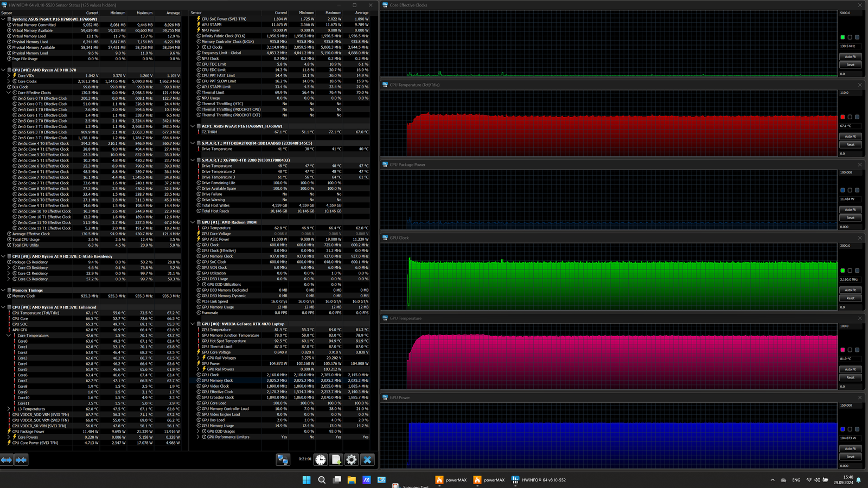Expand the Core Clocks row
This screenshot has height=488, width=868.
pos(9,81)
